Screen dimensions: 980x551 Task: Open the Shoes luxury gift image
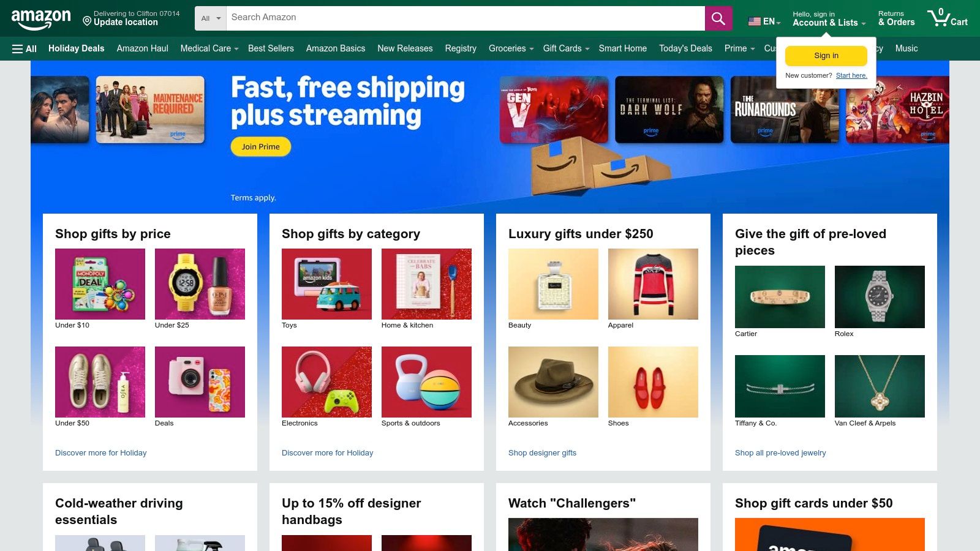click(653, 382)
